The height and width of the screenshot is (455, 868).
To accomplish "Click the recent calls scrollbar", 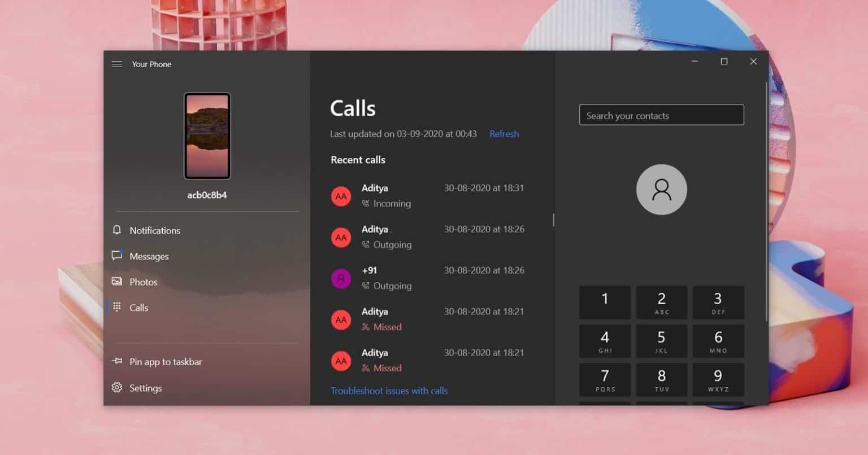I will 553,220.
